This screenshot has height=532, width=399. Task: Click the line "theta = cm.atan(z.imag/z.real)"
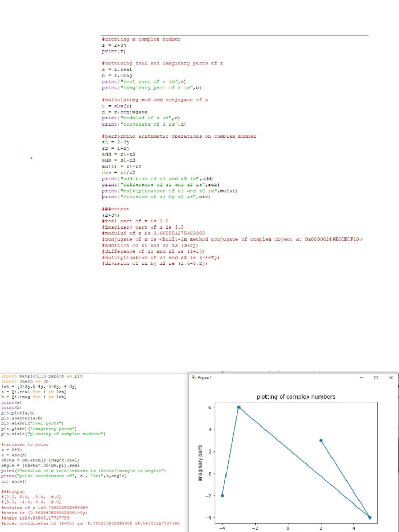[x=39, y=460]
